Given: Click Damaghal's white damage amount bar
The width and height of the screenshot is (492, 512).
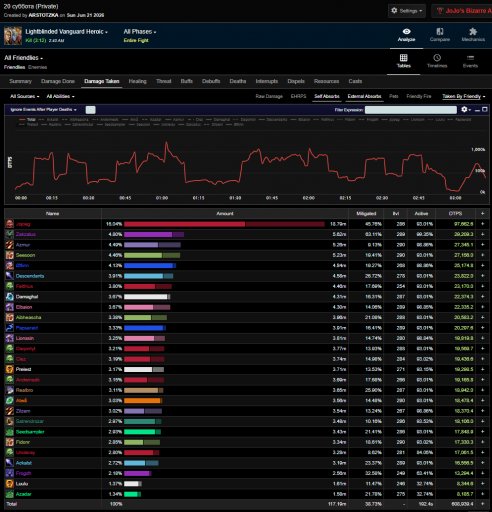Looking at the screenshot, I should (x=147, y=297).
